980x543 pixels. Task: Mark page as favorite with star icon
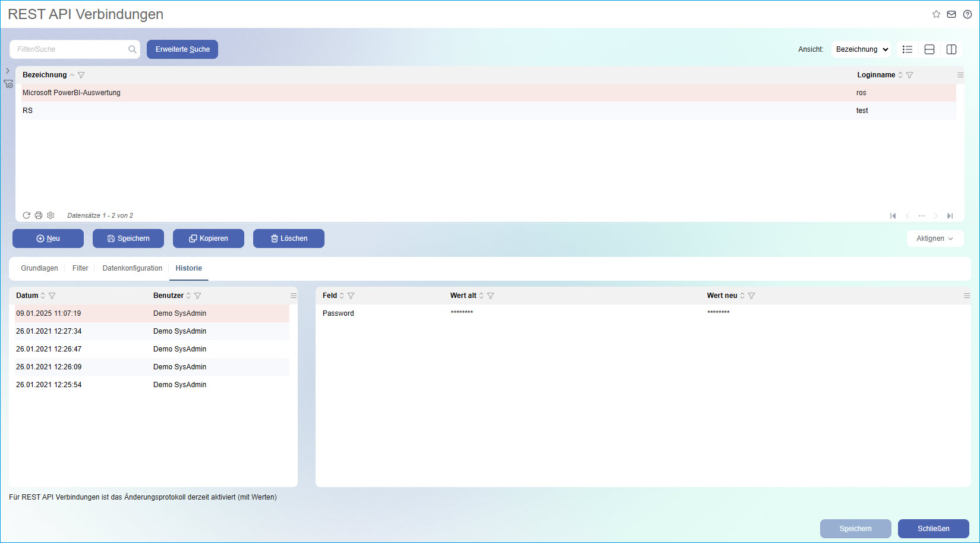936,14
